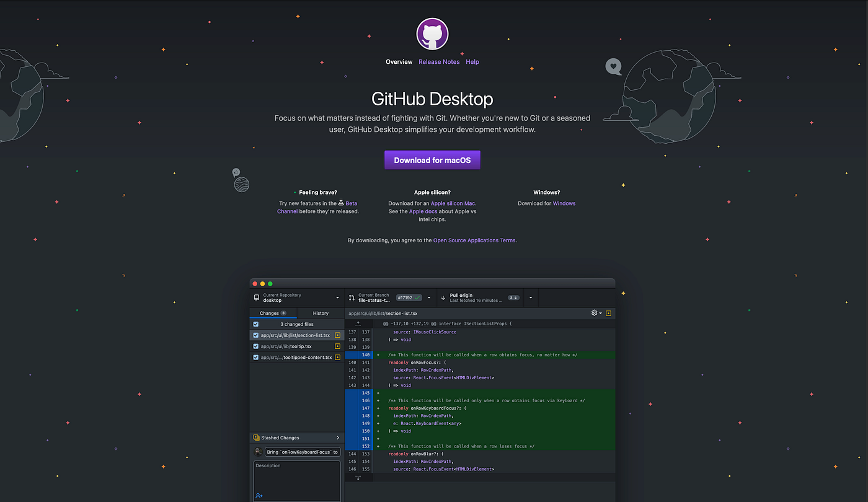The image size is (868, 502).
Task: Switch to the Changes tab
Action: pos(273,313)
